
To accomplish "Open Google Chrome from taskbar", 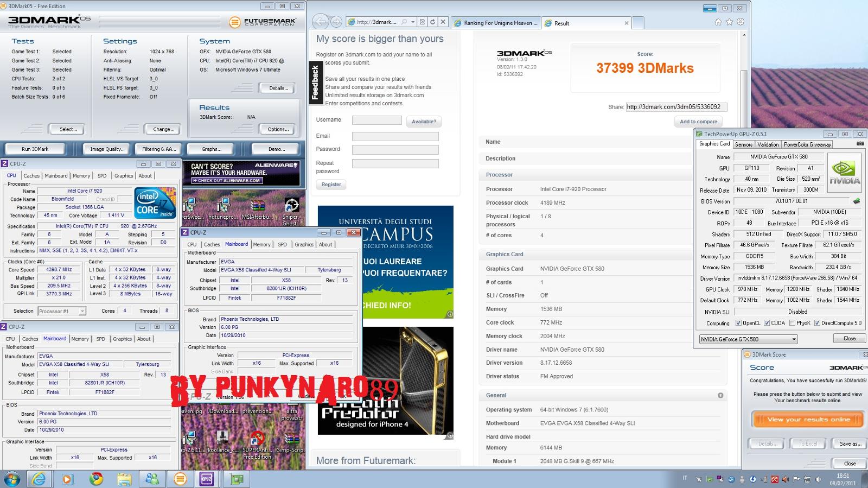I will [96, 479].
